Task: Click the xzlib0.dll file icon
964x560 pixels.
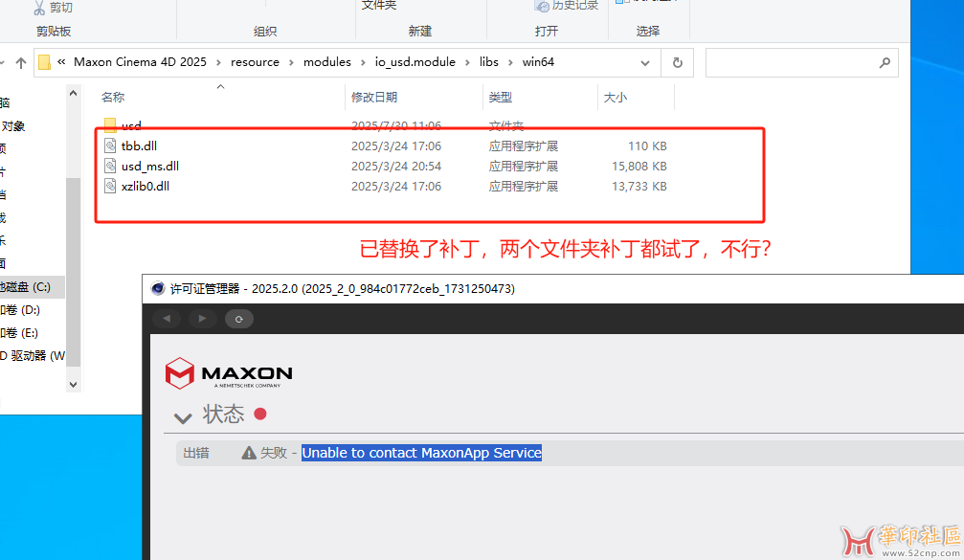Action: 110,187
